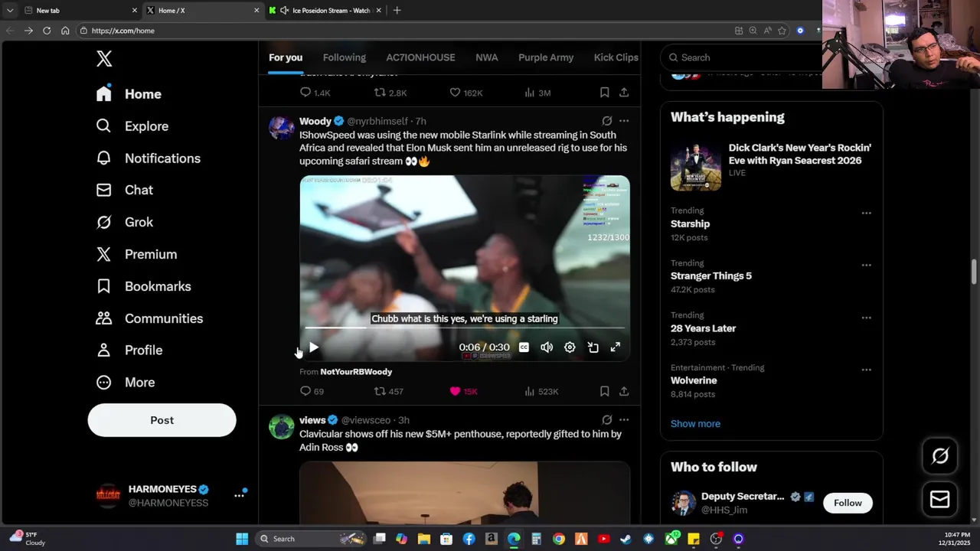Click the browser address bar

click(406, 31)
